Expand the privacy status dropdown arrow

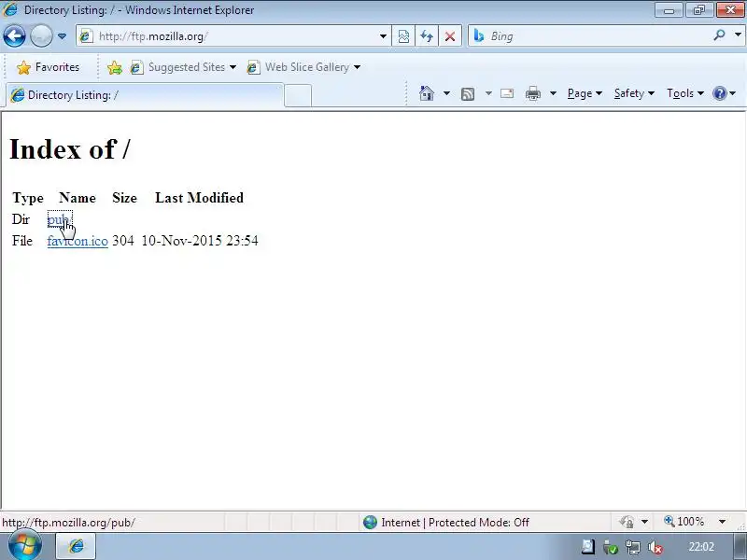(644, 523)
